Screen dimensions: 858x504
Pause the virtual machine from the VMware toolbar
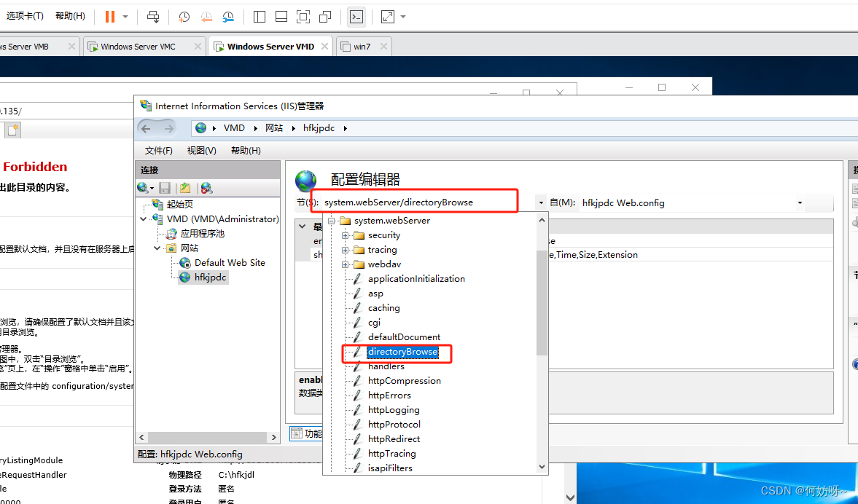click(110, 16)
